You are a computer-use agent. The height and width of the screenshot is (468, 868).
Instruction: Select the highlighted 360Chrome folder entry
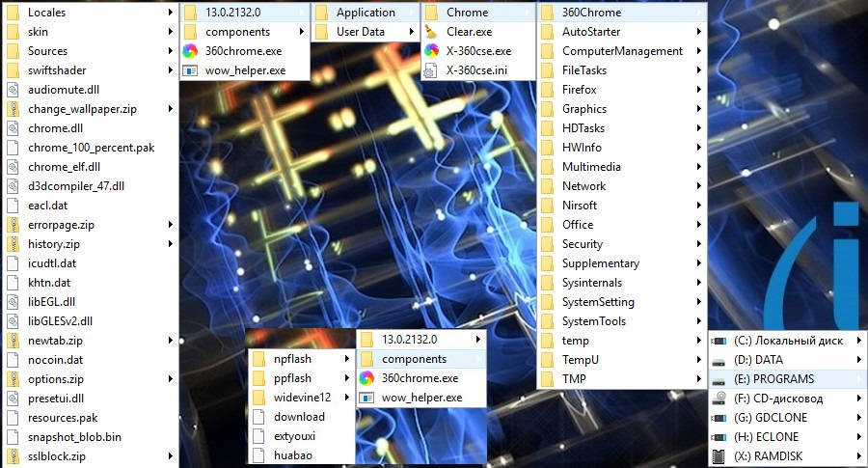click(x=622, y=13)
